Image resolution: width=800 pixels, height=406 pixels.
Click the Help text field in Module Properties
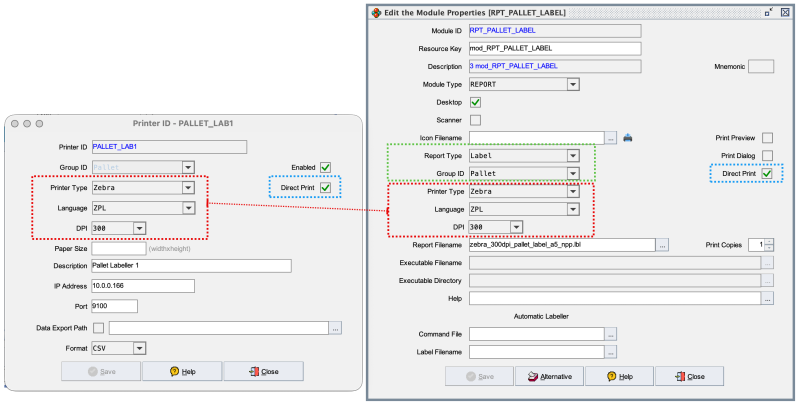(x=615, y=298)
